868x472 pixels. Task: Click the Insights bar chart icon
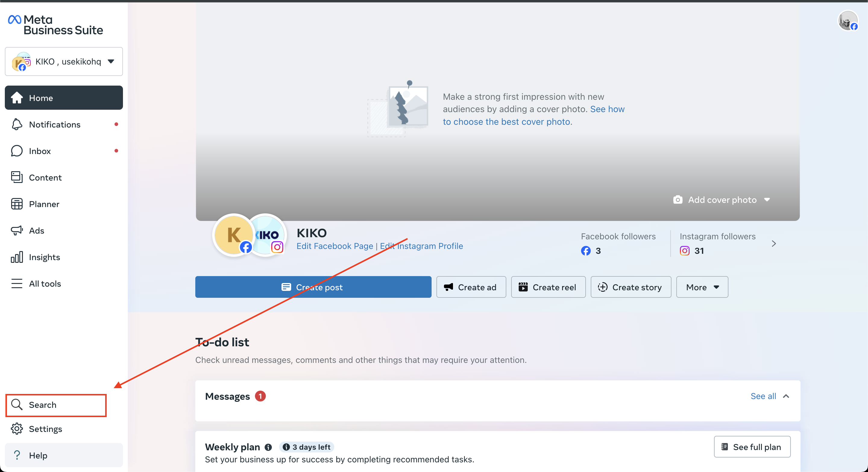click(x=17, y=257)
